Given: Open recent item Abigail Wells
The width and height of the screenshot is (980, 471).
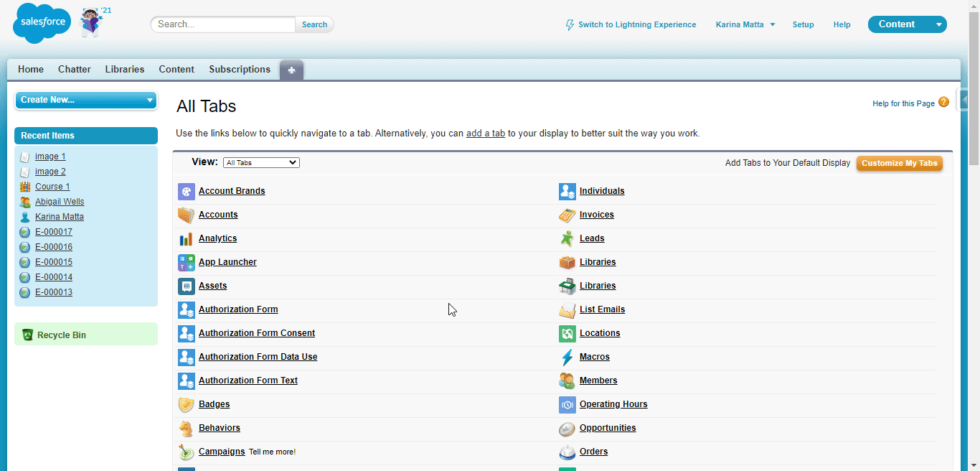Looking at the screenshot, I should (x=60, y=202).
